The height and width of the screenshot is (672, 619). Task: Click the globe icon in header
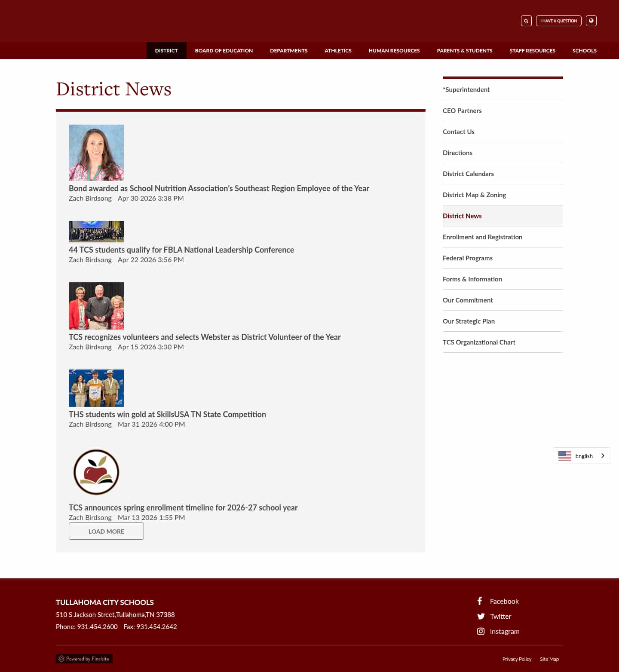(591, 21)
